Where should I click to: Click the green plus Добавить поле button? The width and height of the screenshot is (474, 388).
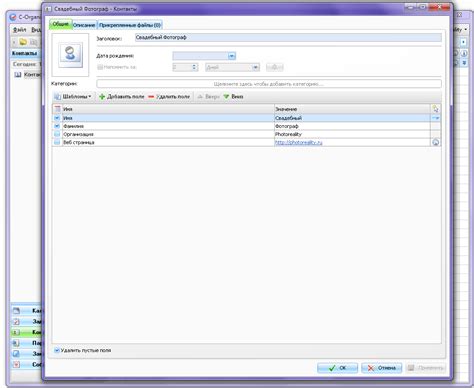[x=122, y=97]
